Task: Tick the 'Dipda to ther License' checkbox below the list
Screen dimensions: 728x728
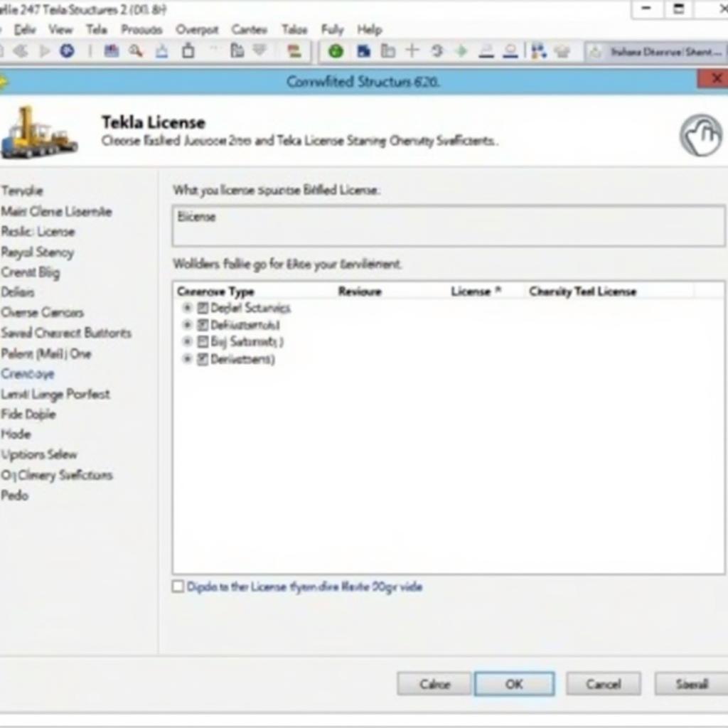Action: point(178,587)
